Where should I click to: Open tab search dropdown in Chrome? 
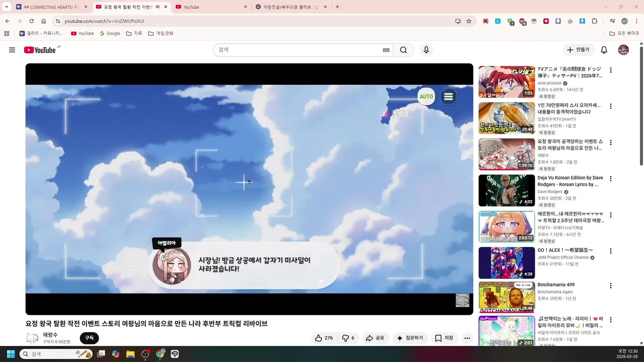click(7, 7)
